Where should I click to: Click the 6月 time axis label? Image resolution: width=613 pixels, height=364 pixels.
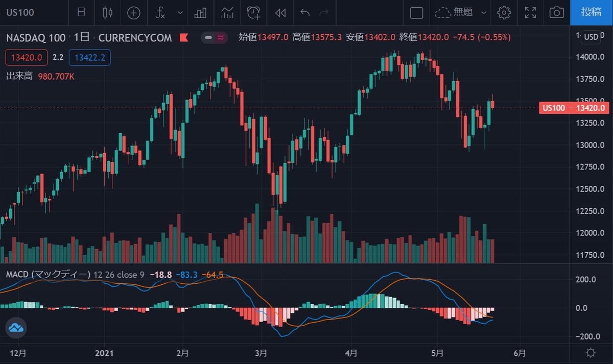pos(520,353)
